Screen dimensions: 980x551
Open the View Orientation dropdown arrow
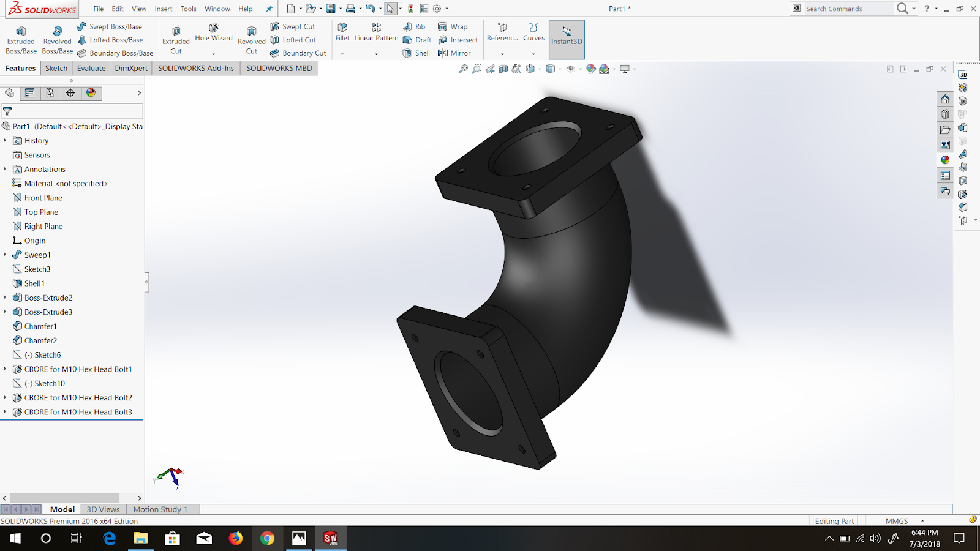[x=538, y=69]
